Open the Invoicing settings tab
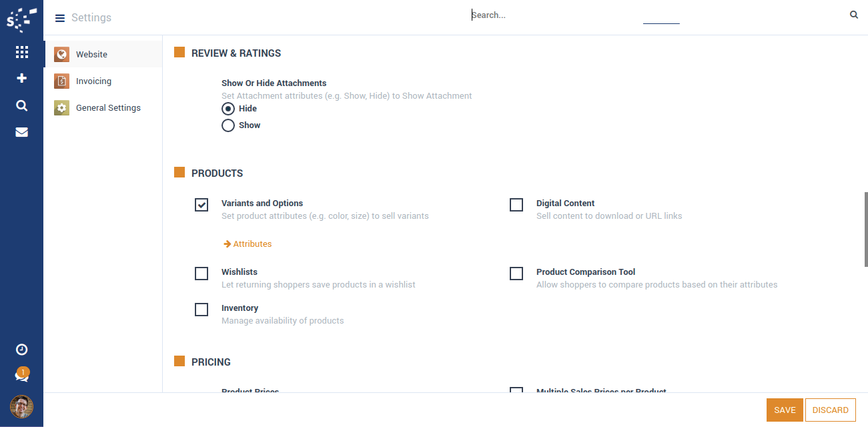 [x=93, y=81]
